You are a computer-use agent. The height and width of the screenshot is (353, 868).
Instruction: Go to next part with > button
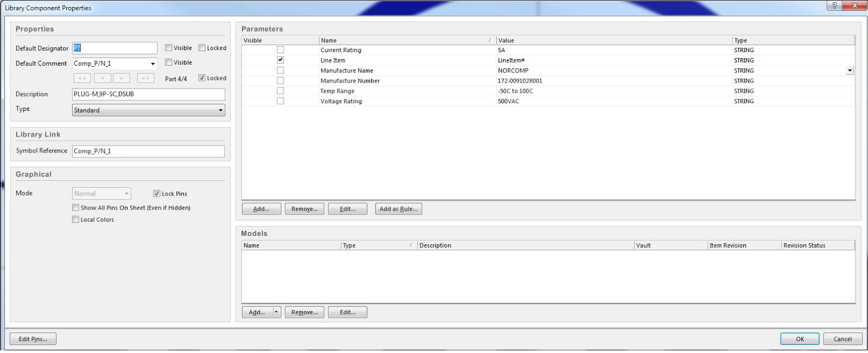click(122, 78)
